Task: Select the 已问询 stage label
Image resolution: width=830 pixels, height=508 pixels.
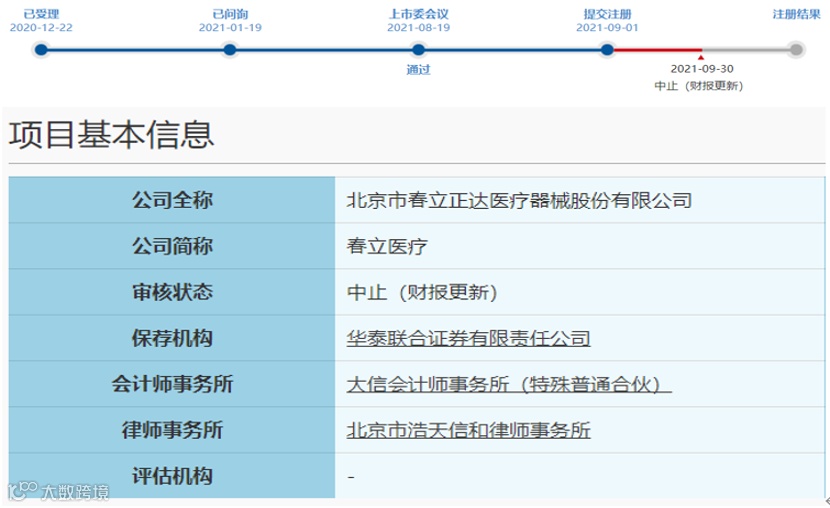Action: click(x=230, y=14)
